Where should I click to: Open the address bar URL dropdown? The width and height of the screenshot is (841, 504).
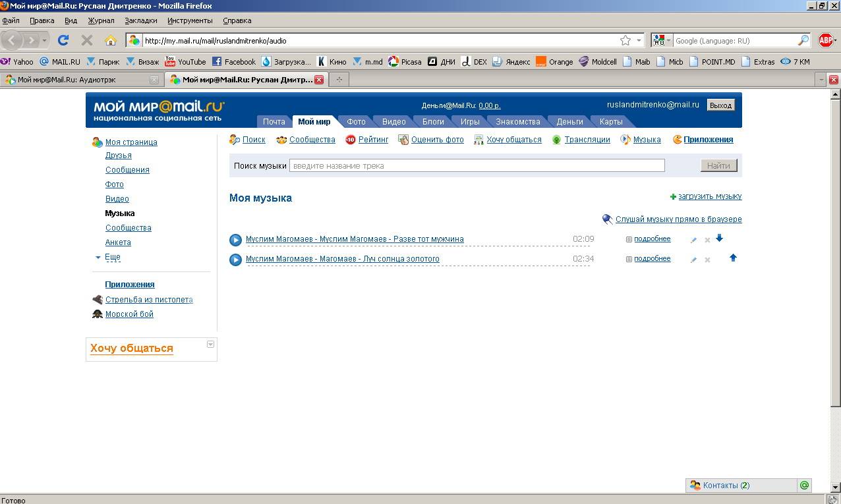[x=639, y=40]
